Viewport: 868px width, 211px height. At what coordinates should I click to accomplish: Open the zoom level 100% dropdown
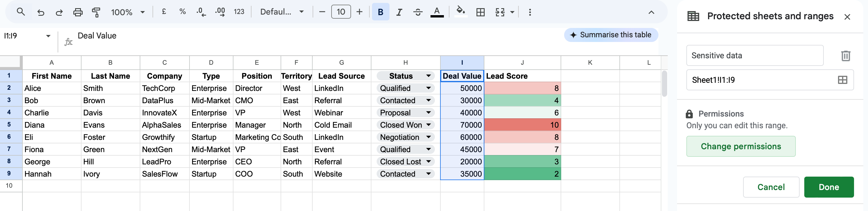128,13
